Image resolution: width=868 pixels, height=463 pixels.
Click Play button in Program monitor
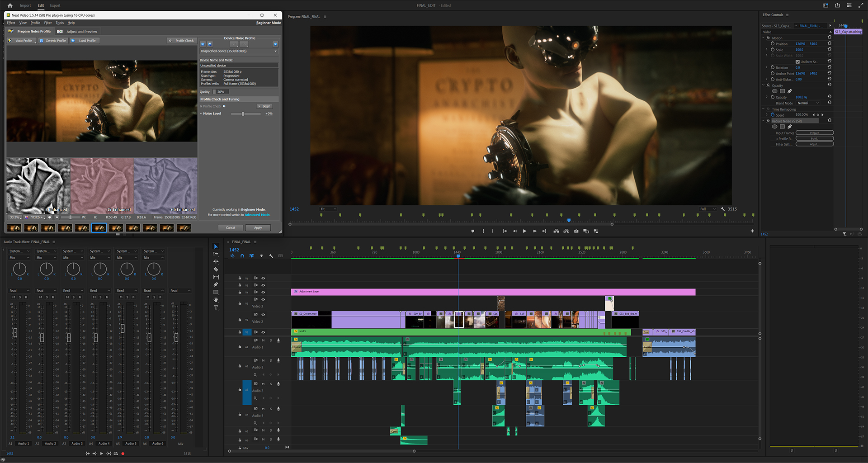(524, 231)
